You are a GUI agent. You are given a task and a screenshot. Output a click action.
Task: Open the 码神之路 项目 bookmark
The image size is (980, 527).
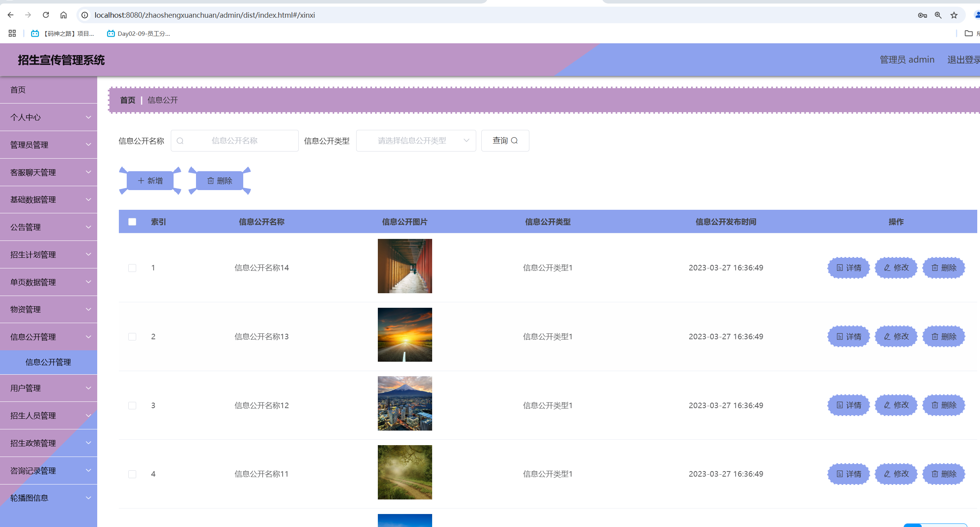pos(63,33)
